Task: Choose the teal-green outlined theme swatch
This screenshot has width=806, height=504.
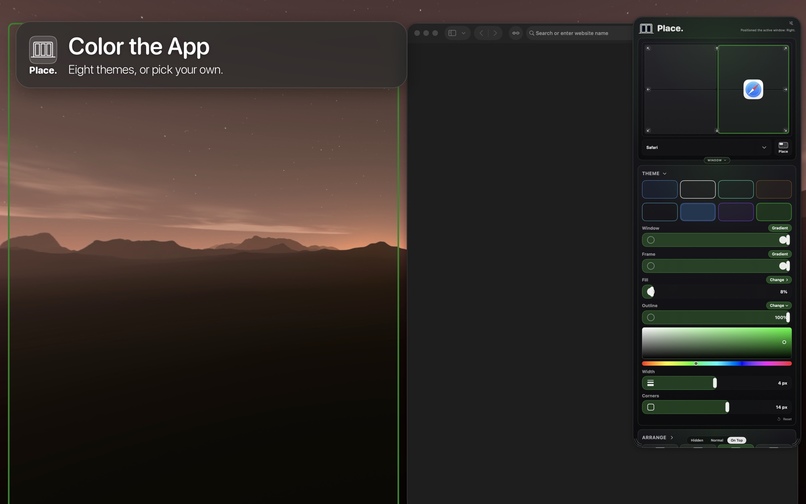Action: [x=736, y=189]
